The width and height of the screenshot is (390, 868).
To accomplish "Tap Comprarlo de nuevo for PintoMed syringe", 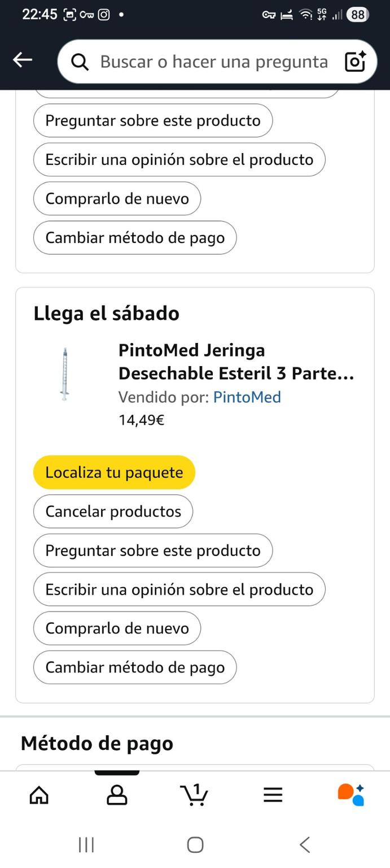I will tap(117, 628).
